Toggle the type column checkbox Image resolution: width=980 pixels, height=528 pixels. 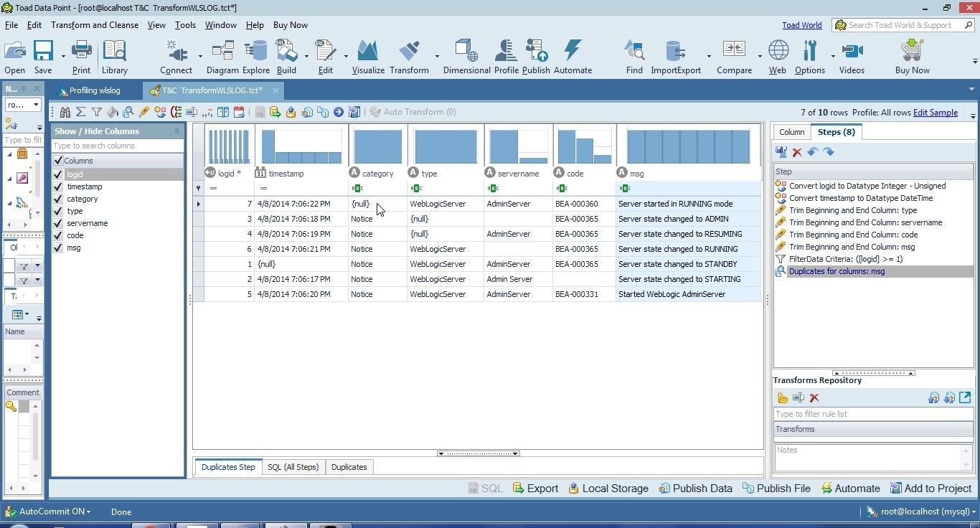[x=58, y=211]
